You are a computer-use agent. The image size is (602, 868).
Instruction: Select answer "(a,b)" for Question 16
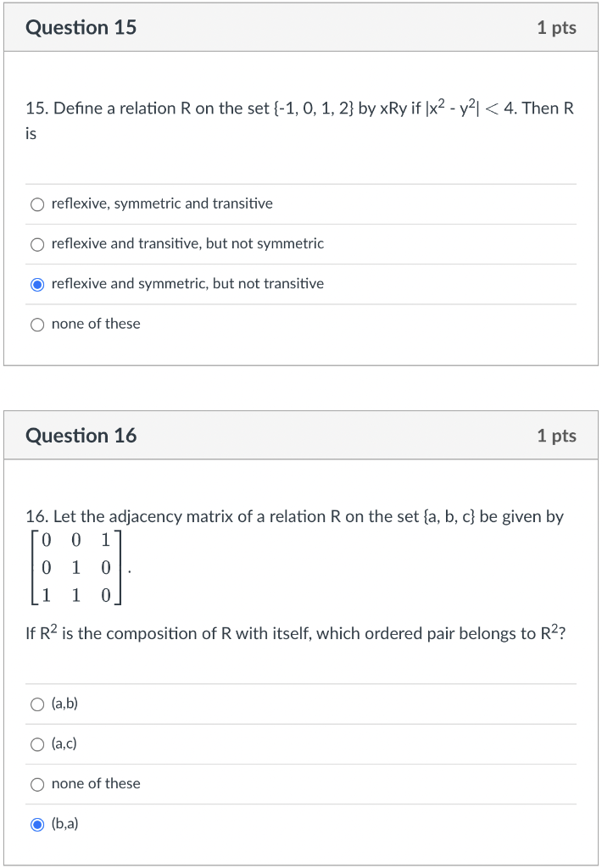point(37,704)
